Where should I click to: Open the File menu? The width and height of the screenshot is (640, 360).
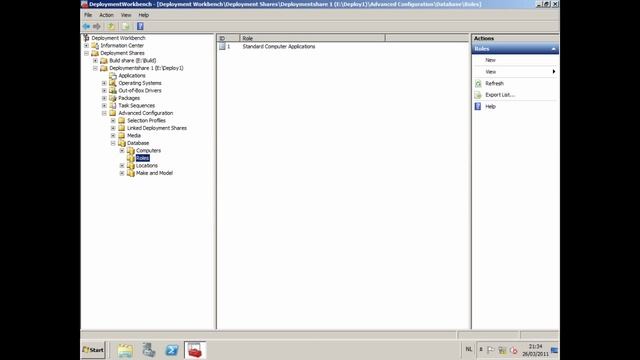click(x=88, y=15)
